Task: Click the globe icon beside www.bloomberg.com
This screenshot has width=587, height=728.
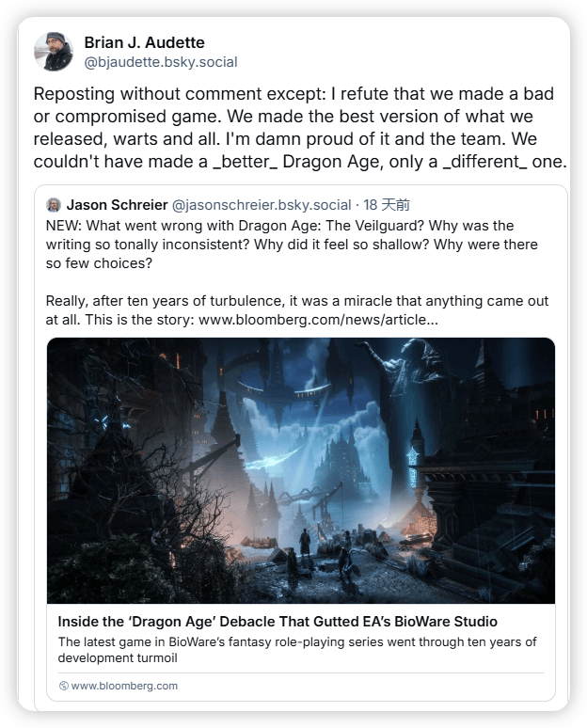Action: point(64,686)
